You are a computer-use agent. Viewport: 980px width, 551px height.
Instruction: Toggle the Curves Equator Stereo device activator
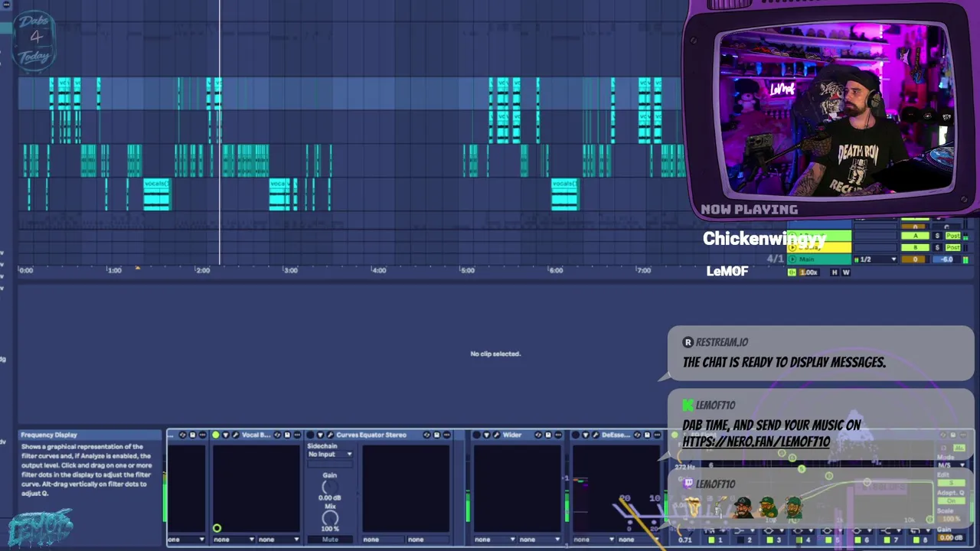tap(311, 435)
